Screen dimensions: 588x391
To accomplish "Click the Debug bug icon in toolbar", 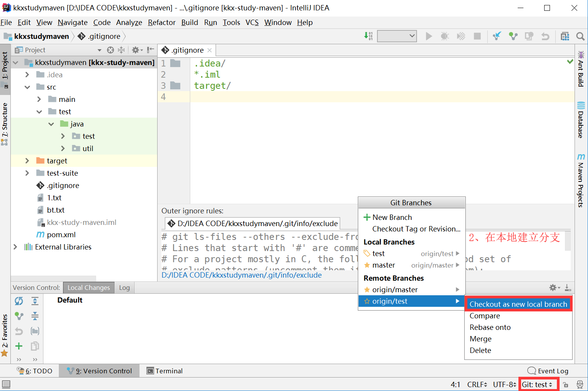I will (x=445, y=36).
